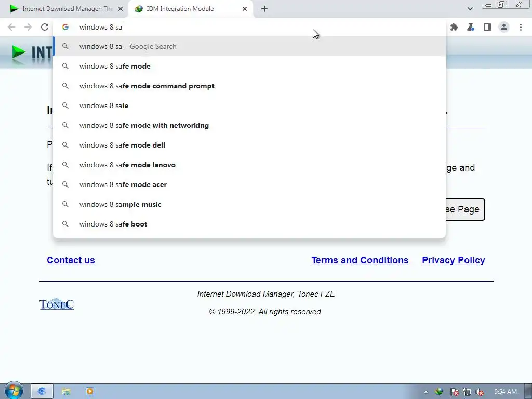Open a new tab with plus button
The width and height of the screenshot is (532, 399).
(264, 9)
